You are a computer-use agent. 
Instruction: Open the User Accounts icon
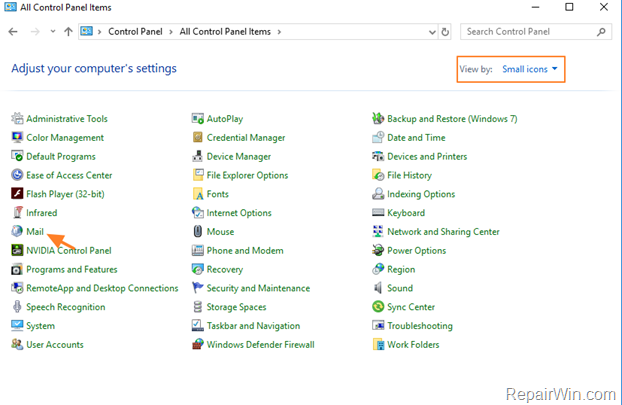tap(17, 344)
